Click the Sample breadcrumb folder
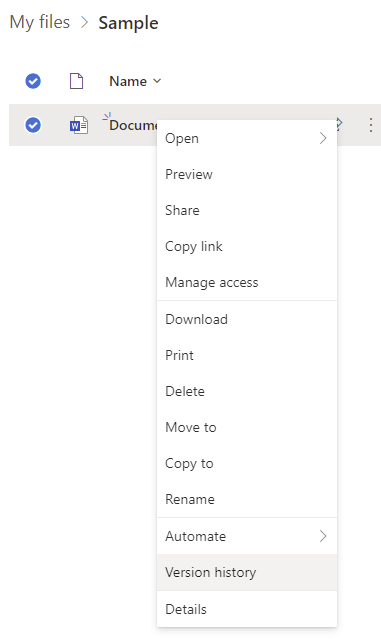 (x=129, y=23)
